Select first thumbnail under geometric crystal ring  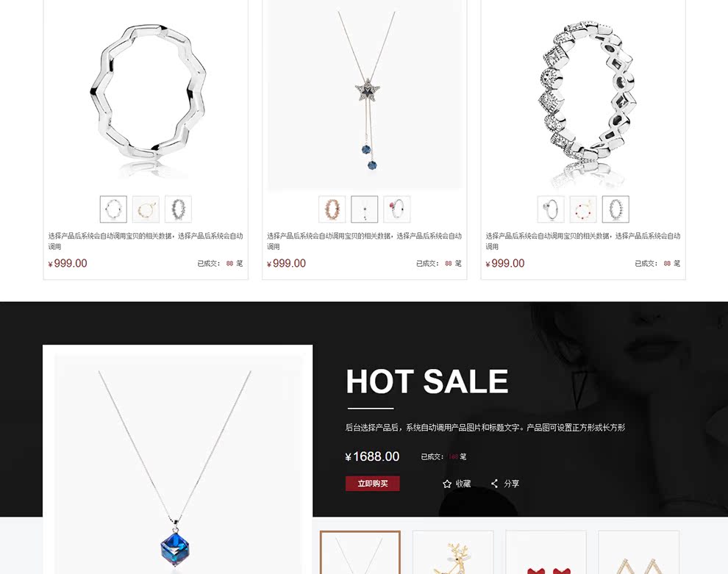pyautogui.click(x=551, y=209)
